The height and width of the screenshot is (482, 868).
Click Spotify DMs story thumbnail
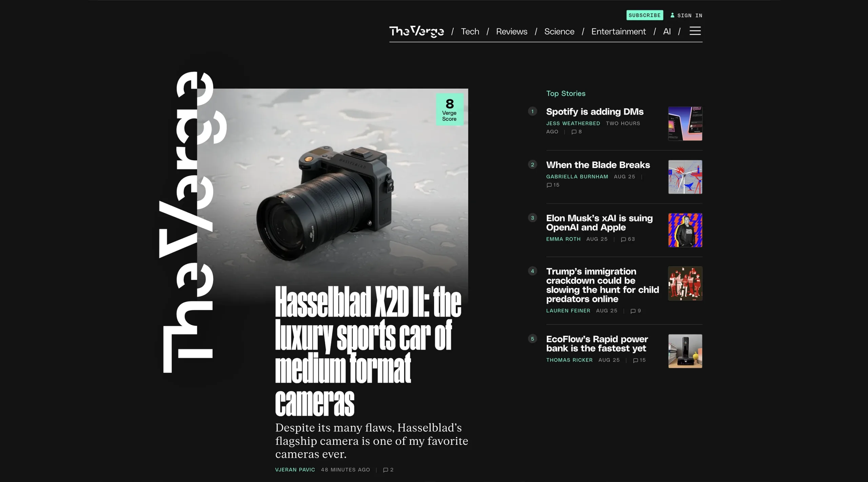[x=685, y=124]
